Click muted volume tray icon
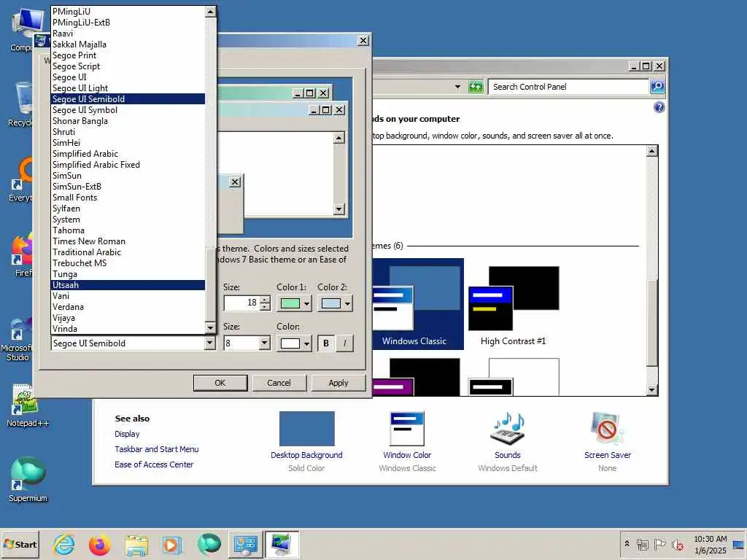The image size is (747, 560). [678, 544]
